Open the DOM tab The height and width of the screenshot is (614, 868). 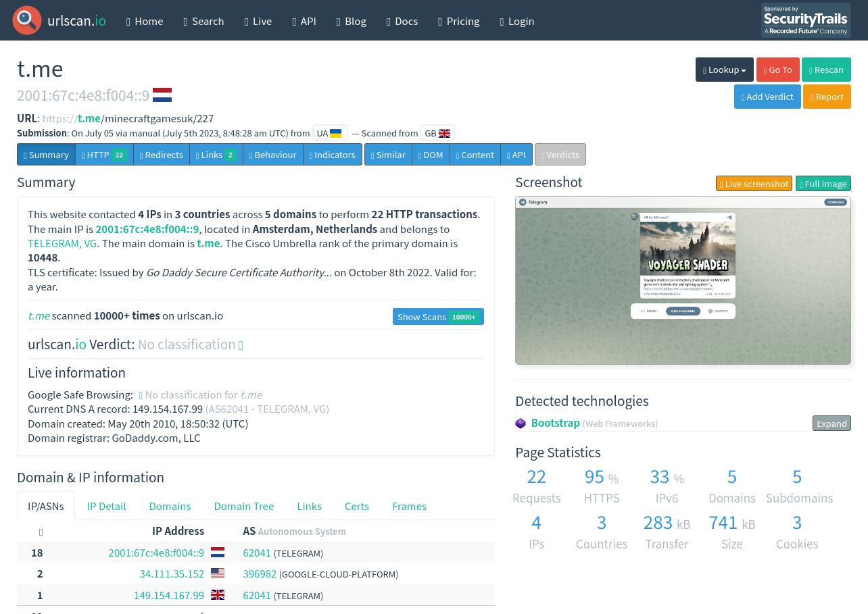pyautogui.click(x=431, y=155)
